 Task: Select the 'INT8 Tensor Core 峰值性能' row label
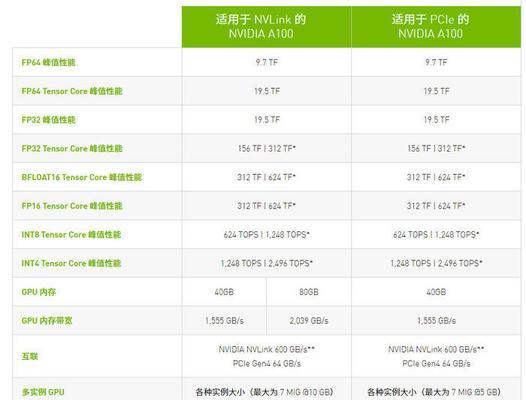71,235
